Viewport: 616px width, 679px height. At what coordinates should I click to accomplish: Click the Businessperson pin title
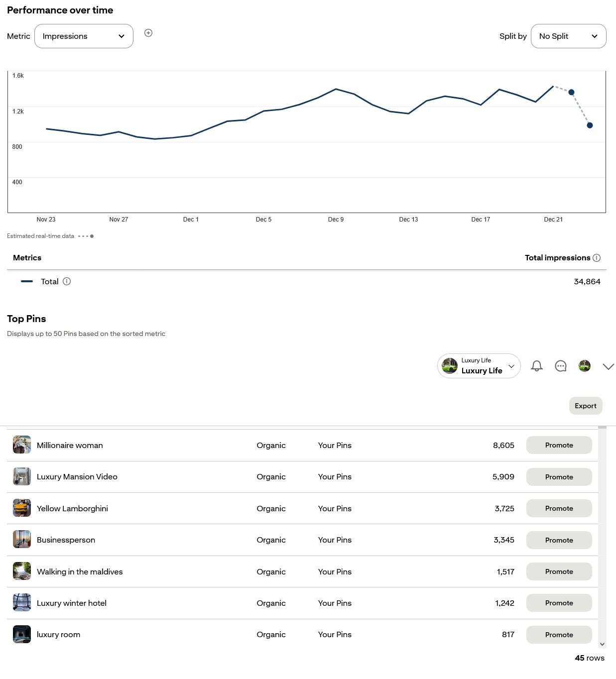(66, 540)
